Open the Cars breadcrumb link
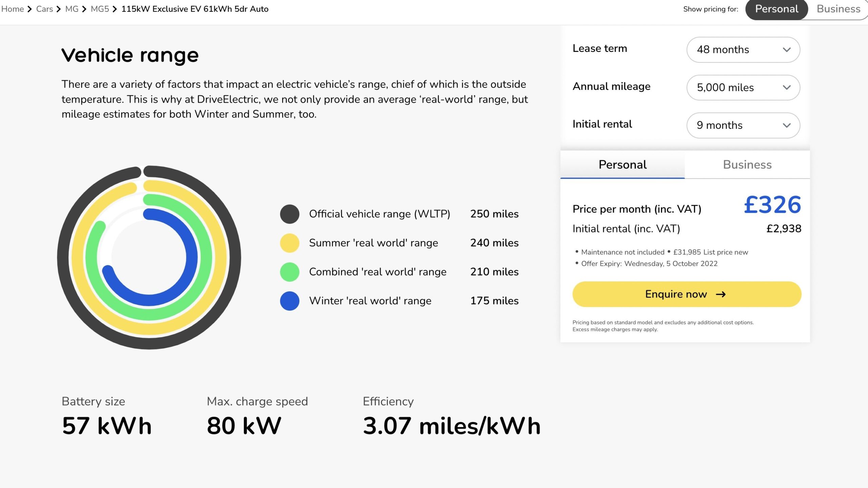868x488 pixels. pyautogui.click(x=44, y=9)
